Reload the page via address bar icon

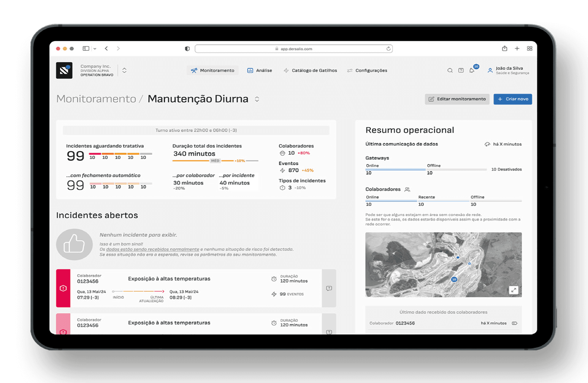point(388,49)
